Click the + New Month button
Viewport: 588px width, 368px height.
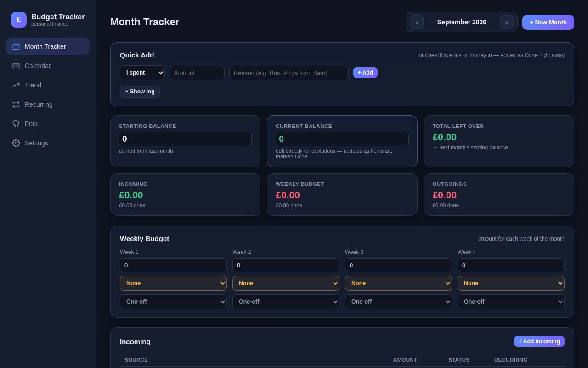(x=548, y=22)
